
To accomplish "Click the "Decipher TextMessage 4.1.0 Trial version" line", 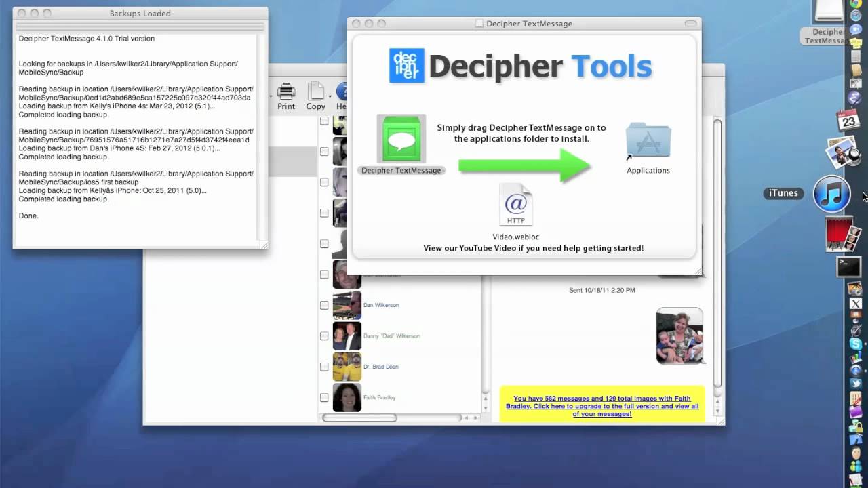I will tap(87, 39).
